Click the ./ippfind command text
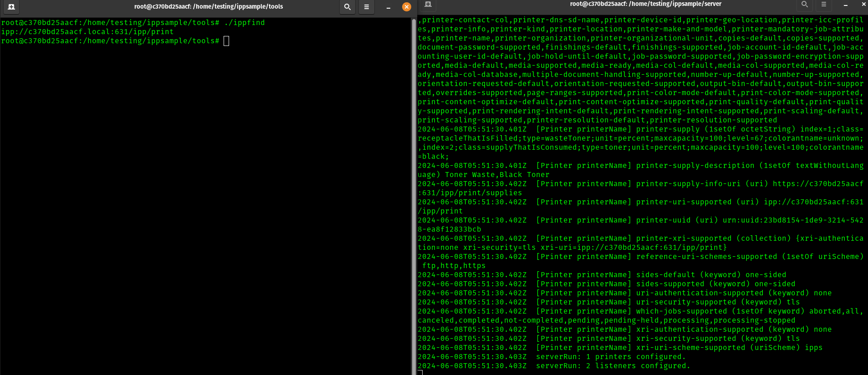The image size is (868, 375). click(244, 23)
